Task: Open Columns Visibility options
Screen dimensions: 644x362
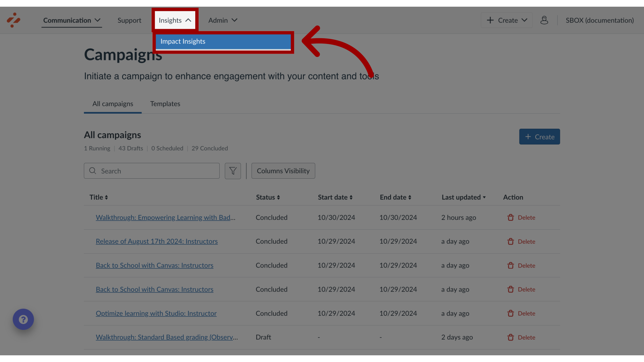Action: [283, 171]
